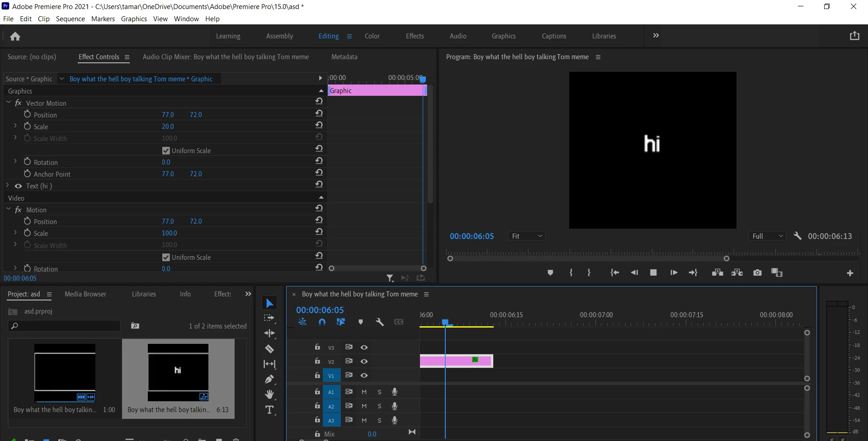
Task: Collapse the Motion effect
Action: [9, 209]
